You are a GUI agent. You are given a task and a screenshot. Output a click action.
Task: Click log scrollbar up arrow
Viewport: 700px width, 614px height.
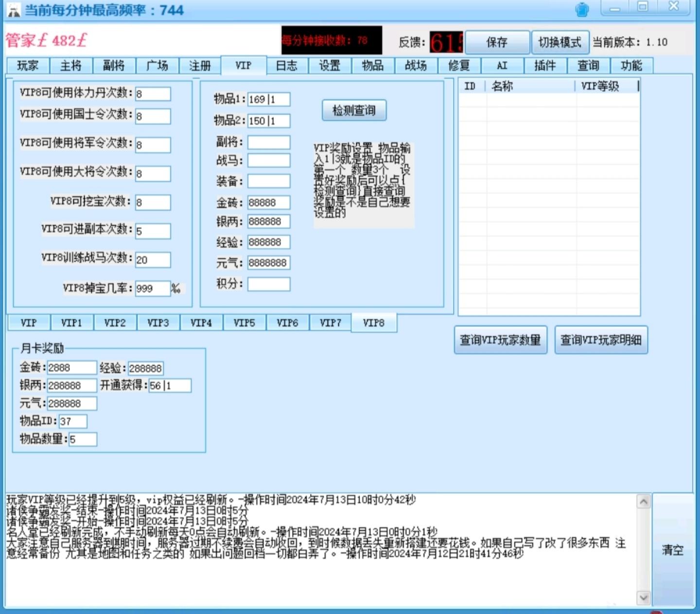click(644, 501)
